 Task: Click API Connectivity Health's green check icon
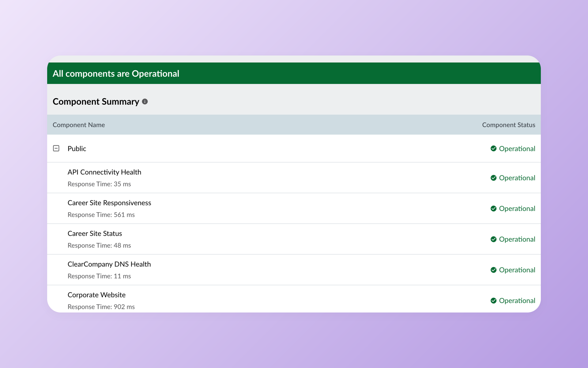(493, 178)
